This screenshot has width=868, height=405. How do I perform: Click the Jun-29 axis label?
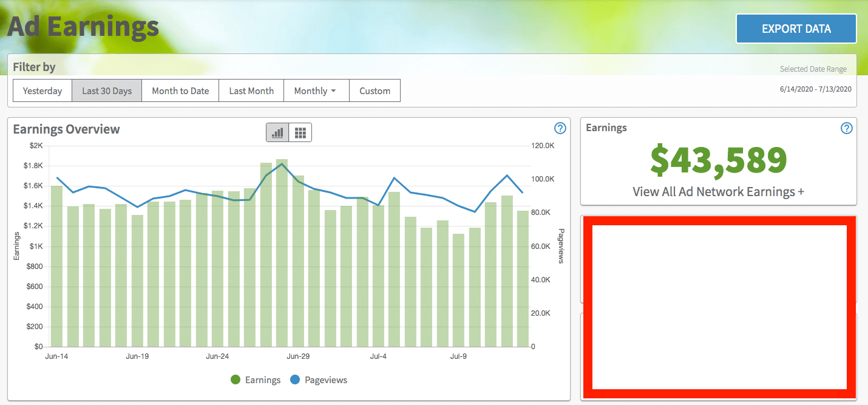298,356
